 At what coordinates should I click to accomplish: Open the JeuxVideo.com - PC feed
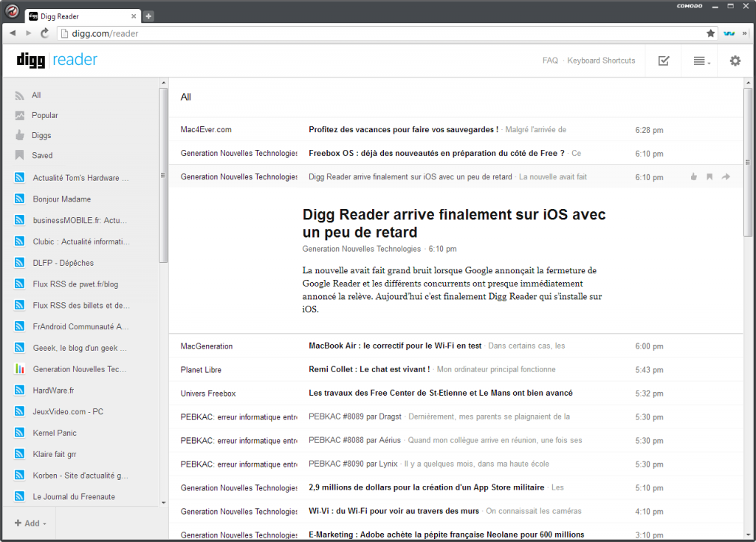pyautogui.click(x=68, y=411)
